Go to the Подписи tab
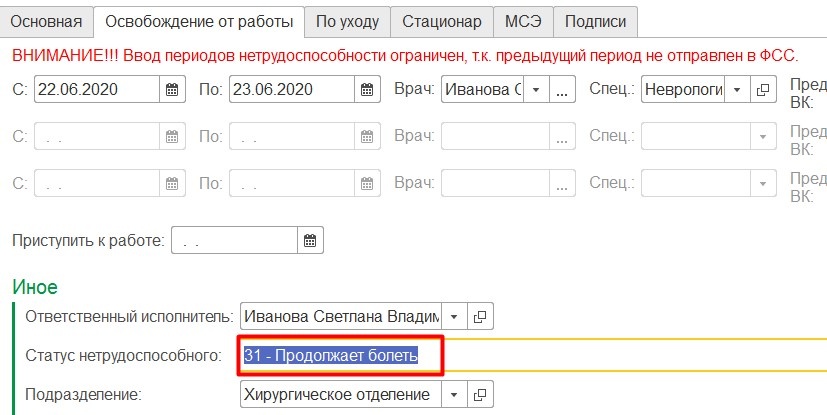The image size is (827, 415). click(x=596, y=21)
